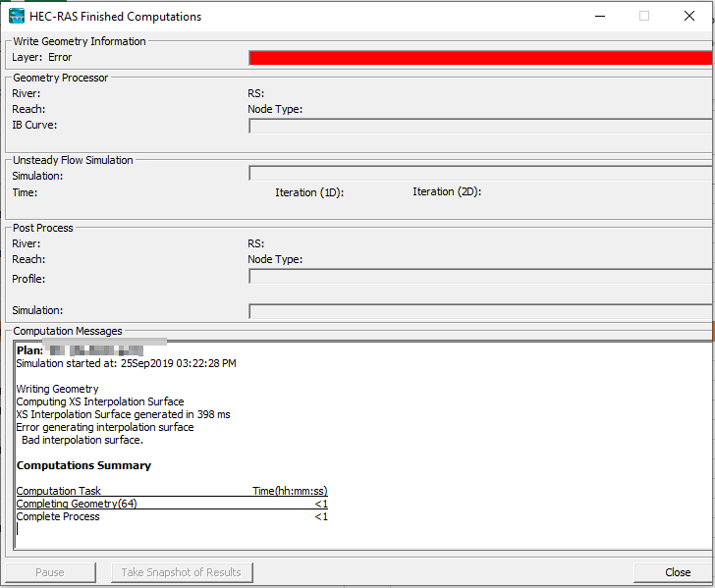715x588 pixels.
Task: Click the 'Bad interpolation surface.' message
Action: (x=82, y=440)
